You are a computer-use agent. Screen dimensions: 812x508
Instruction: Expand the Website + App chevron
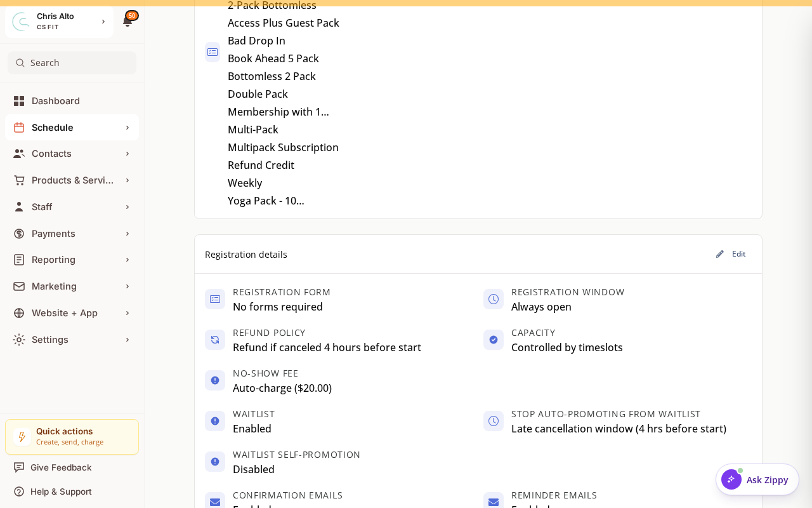128,313
